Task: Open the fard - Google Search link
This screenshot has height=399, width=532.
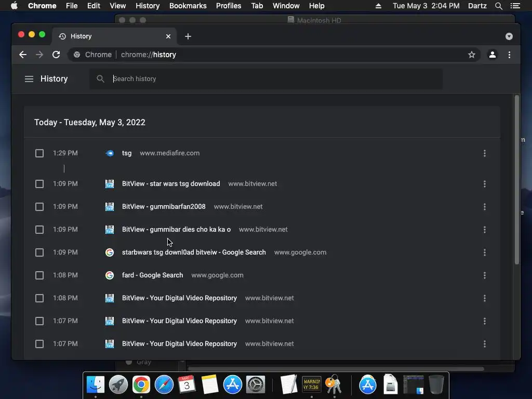Action: coord(152,275)
